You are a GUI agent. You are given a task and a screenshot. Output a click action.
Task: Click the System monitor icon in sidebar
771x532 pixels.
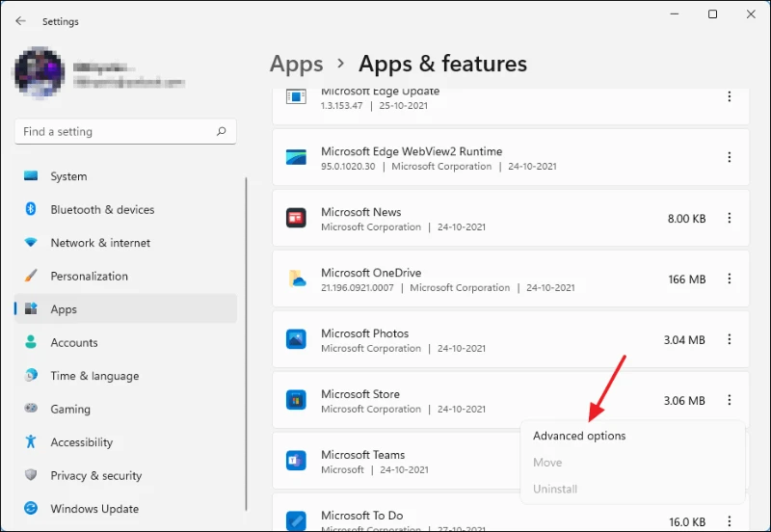(31, 175)
